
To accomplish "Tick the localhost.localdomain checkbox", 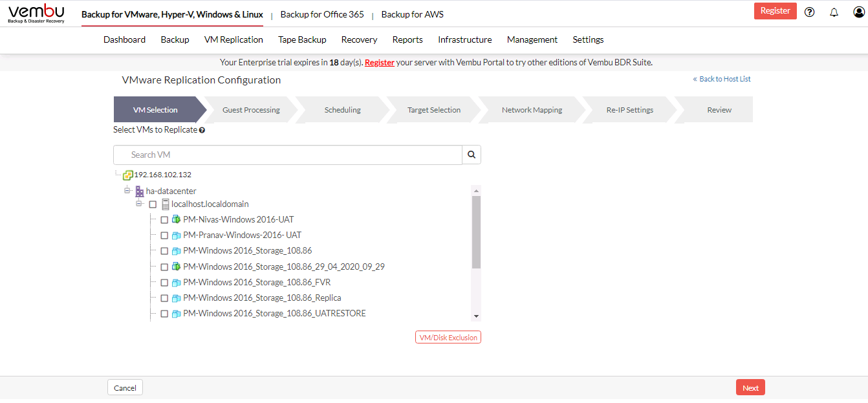I will pos(153,204).
